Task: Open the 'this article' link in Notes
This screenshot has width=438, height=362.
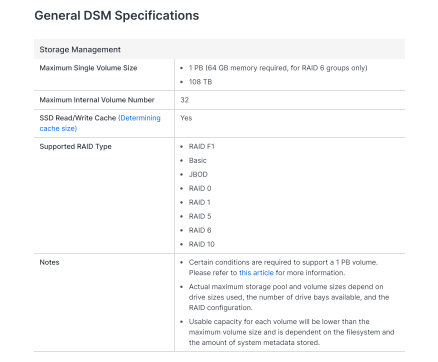Action: pyautogui.click(x=256, y=273)
